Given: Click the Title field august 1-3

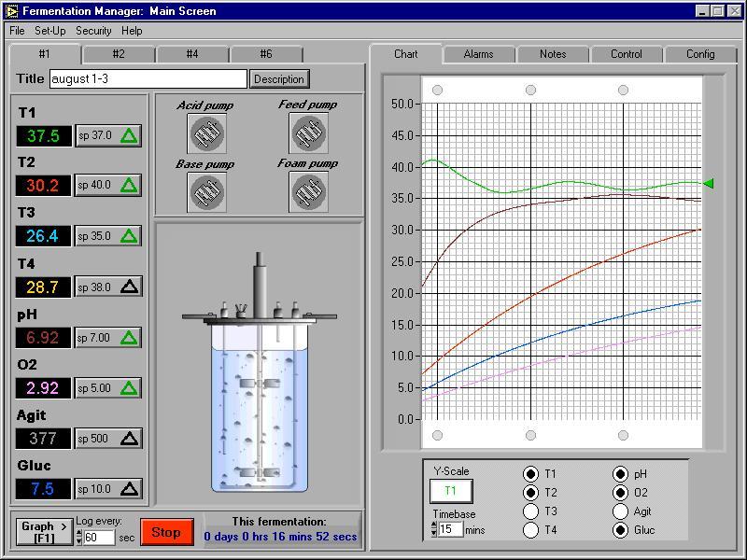Looking at the screenshot, I should point(148,79).
